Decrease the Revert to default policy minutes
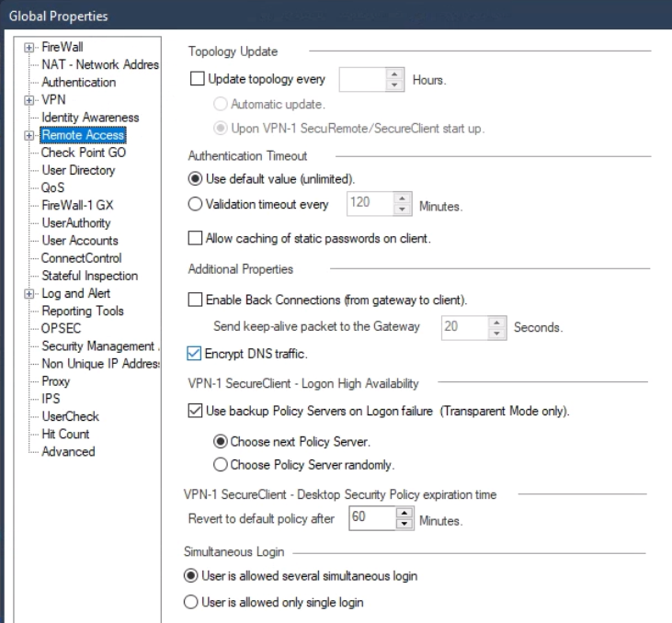Image resolution: width=672 pixels, height=623 pixels. (404, 524)
